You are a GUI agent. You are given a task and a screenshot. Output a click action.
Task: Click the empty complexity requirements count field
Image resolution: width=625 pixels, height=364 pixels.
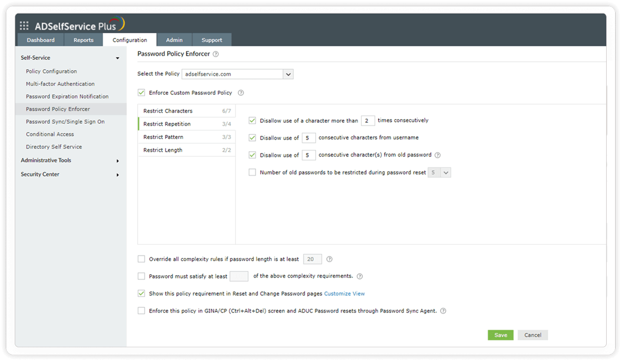click(x=239, y=276)
